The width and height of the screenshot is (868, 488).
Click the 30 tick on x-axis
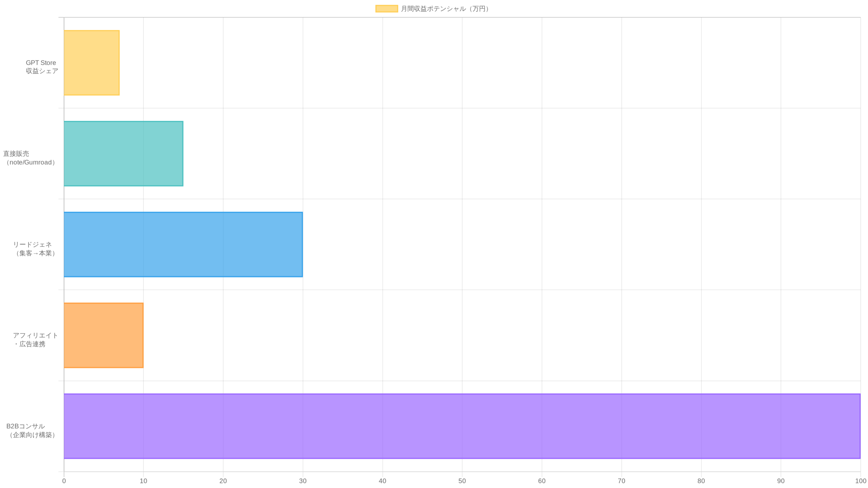[x=303, y=481]
